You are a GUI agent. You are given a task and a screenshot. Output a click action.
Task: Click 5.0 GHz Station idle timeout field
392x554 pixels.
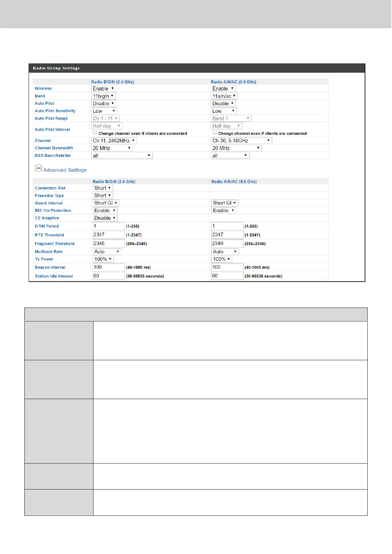click(x=227, y=276)
